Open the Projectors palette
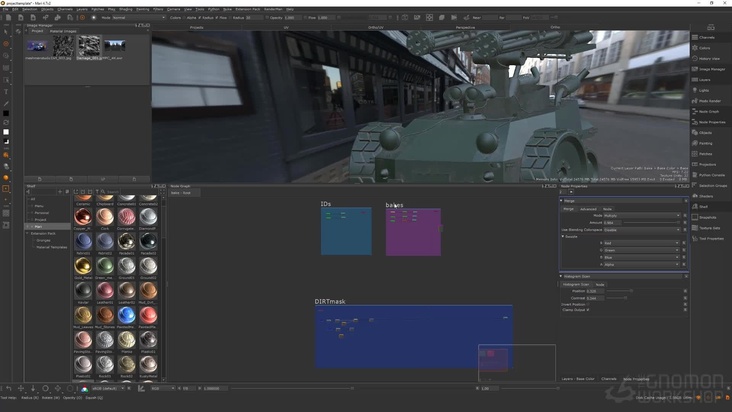 click(x=706, y=164)
